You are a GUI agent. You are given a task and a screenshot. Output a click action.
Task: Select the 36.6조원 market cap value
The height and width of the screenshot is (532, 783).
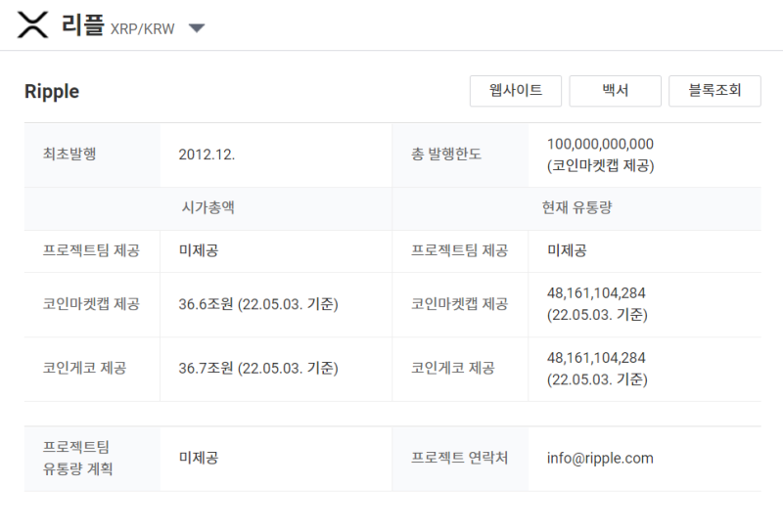(x=206, y=304)
